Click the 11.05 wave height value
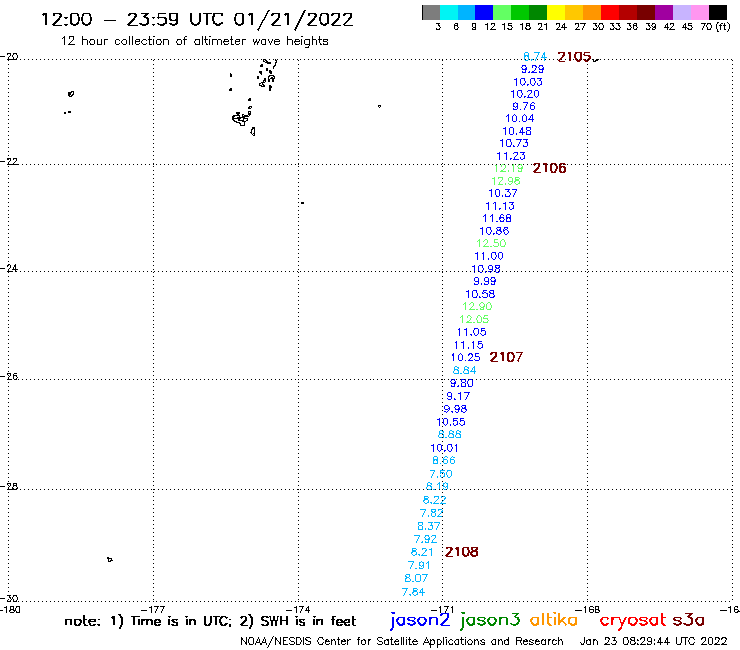The height and width of the screenshot is (650, 740). click(471, 332)
